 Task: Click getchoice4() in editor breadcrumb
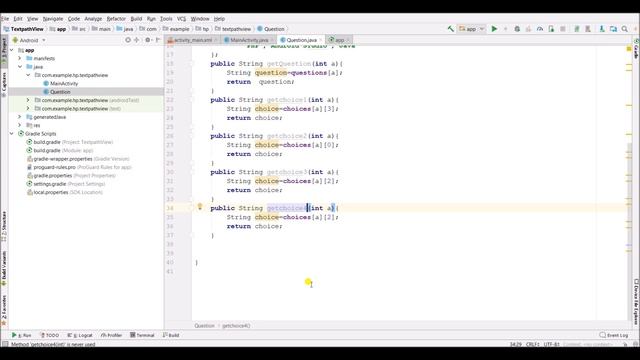[236, 326]
